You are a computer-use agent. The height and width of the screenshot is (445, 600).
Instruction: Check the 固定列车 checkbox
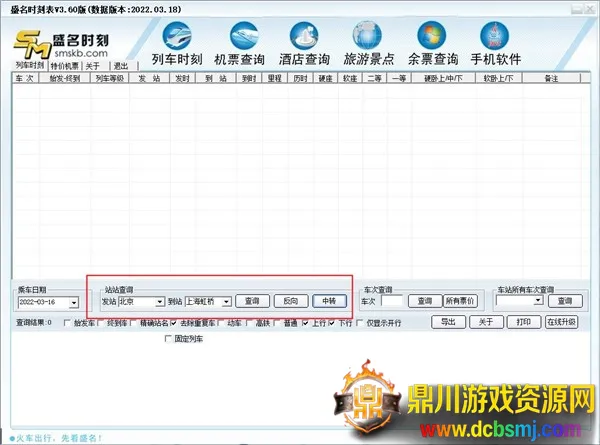pos(169,340)
